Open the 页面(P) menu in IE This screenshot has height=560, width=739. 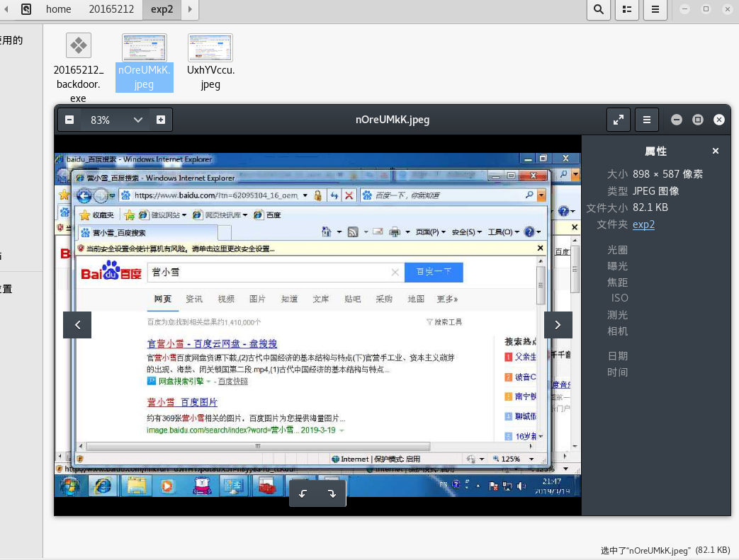430,232
